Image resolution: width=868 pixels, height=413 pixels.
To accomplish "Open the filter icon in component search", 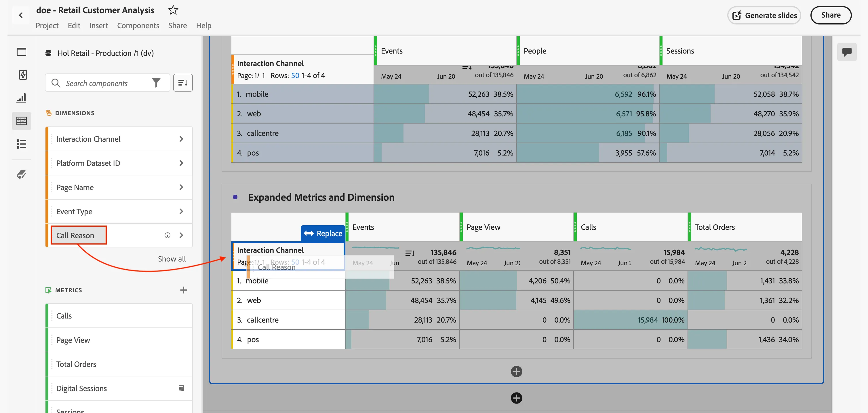I will 156,83.
